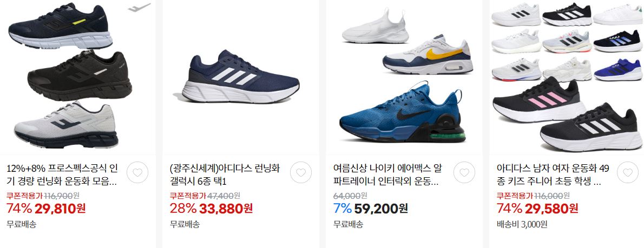The image size is (644, 248).
Task: Tap heart icon on Adidas Galaxy 6 item
Action: (301, 172)
